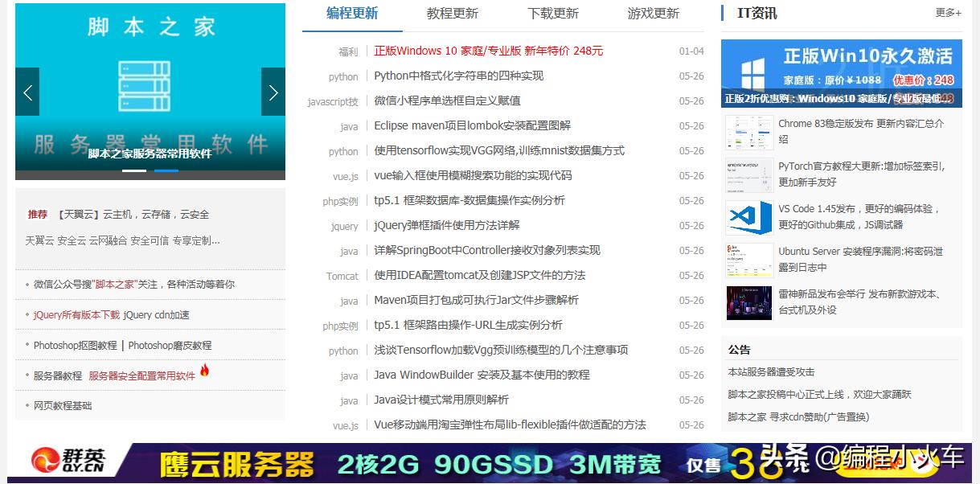Open the 更多+ link in IT资讯 section
This screenshot has width=980, height=484.
[x=948, y=13]
